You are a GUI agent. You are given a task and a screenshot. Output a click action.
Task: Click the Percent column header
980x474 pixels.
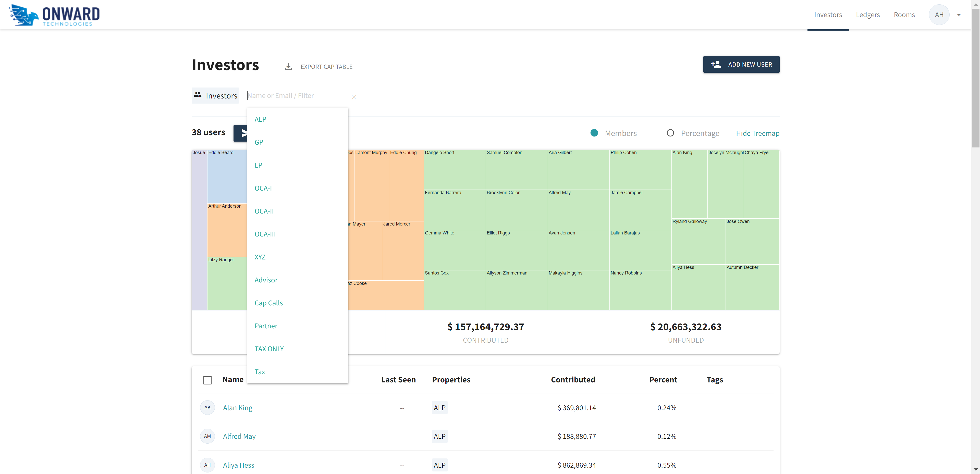[663, 380]
